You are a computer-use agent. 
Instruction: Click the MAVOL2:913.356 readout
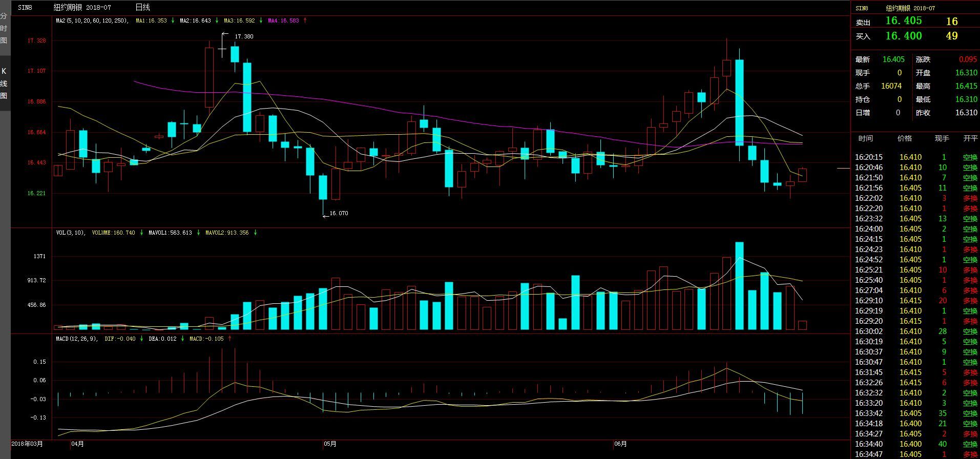pyautogui.click(x=227, y=233)
